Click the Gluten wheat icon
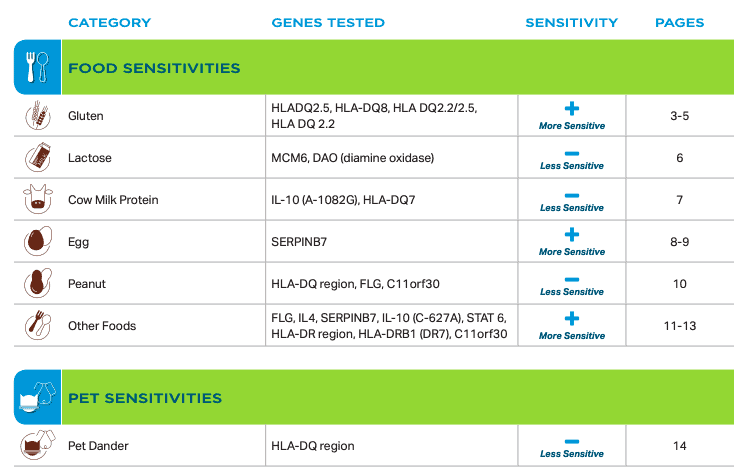 point(38,115)
